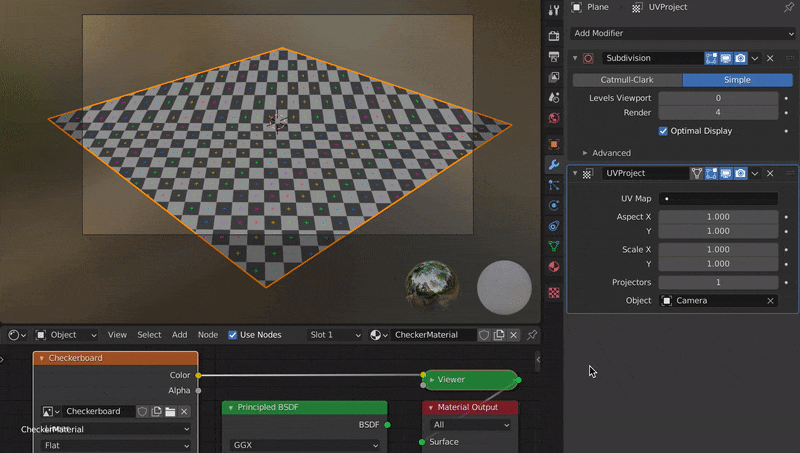The width and height of the screenshot is (800, 453).
Task: Open the World properties tab
Action: pos(554,118)
